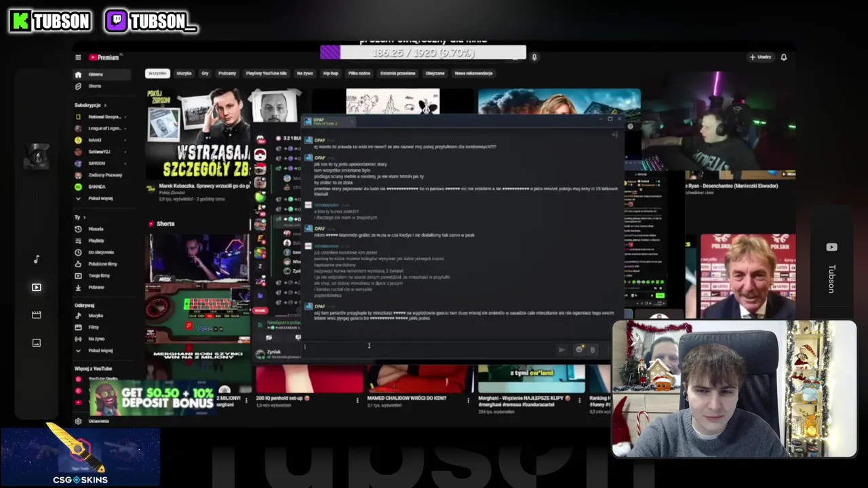The image size is (868, 488).
Task: Select the Hip-hop filter chip
Action: pyautogui.click(x=330, y=73)
